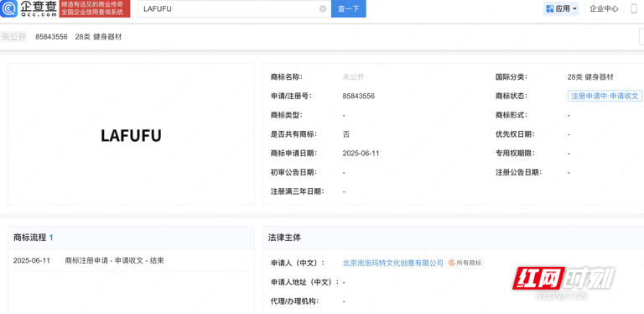Select the 商标注册申请 - 申请收文 - 结束 row
Viewport: 644px width, 314px height.
coord(115,260)
